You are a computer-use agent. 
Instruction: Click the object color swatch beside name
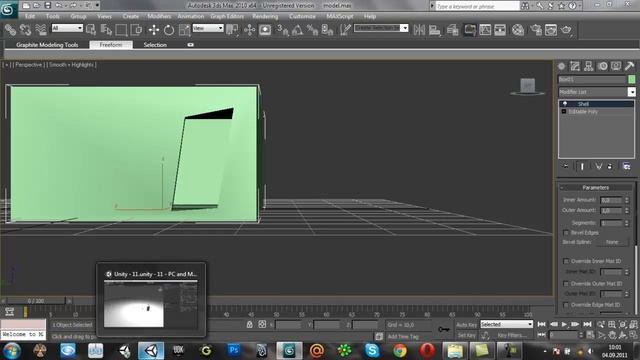[x=632, y=79]
